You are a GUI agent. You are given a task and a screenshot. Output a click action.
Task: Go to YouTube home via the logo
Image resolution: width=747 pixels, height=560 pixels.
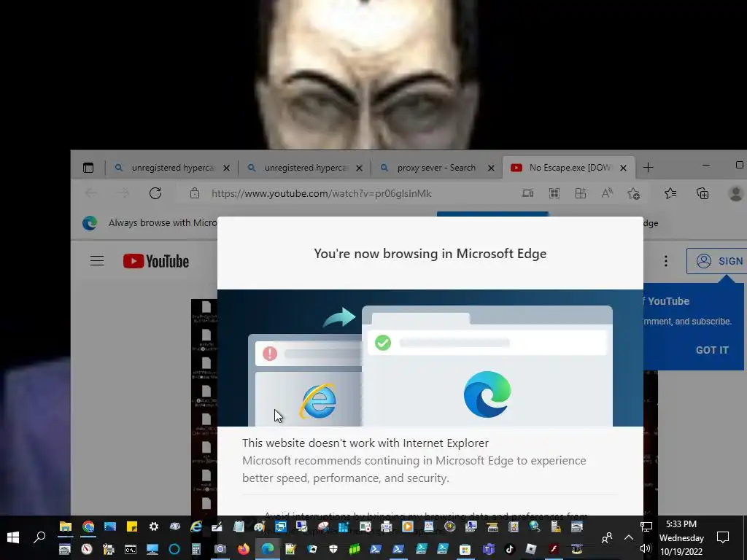pos(156,261)
